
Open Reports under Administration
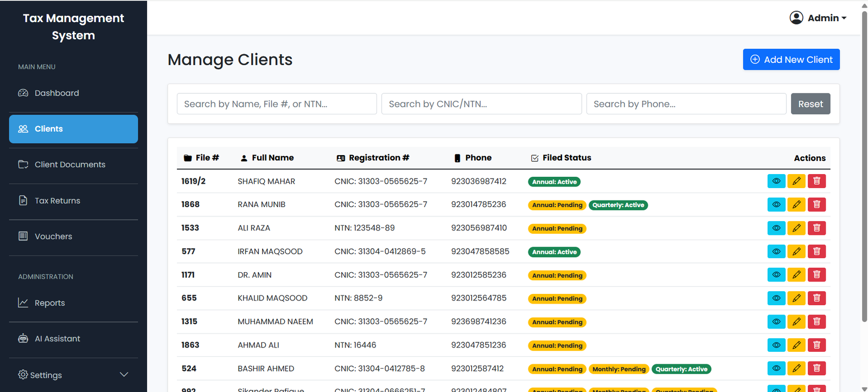click(73, 303)
